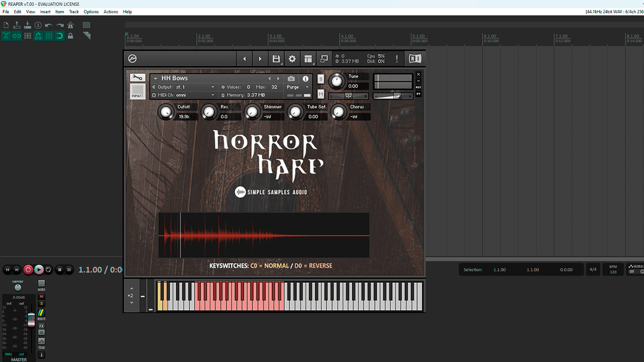Click the Open project upload-arrow icon
Image resolution: width=644 pixels, height=362 pixels.
(x=17, y=25)
